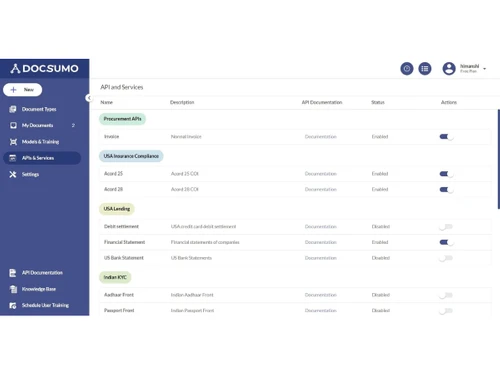The height and width of the screenshot is (375, 500).
Task: Enable the US Bank Statement toggle
Action: [446, 258]
